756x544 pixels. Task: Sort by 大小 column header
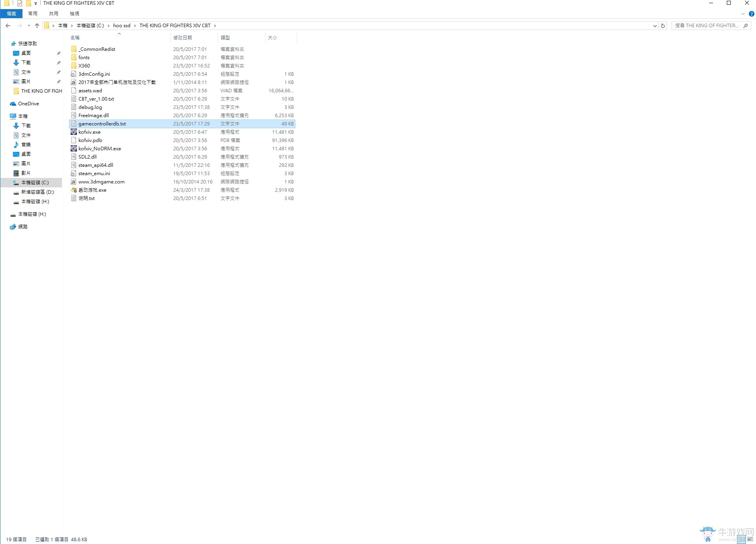(281, 38)
